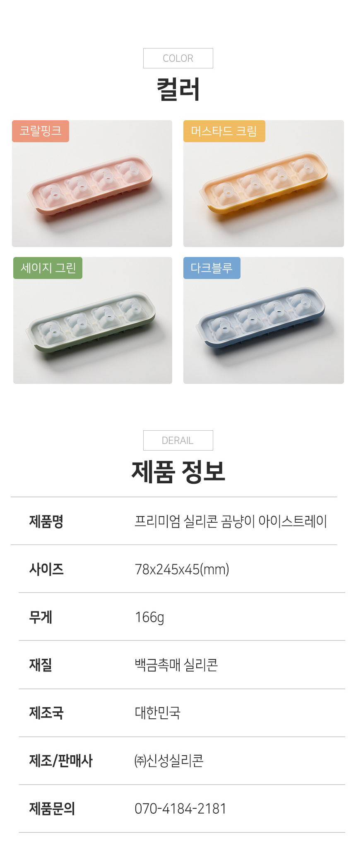Click the 컬러 section heading
356x868 pixels.
coord(178,89)
